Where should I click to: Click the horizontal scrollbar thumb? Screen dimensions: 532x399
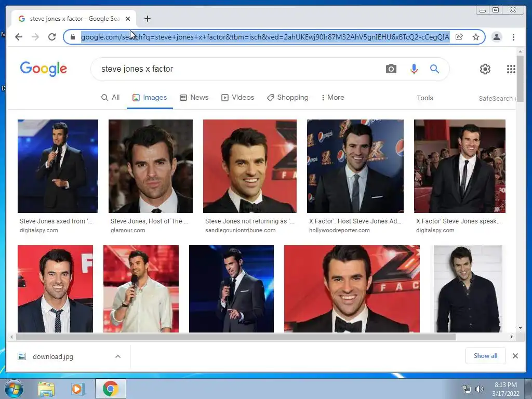pos(236,337)
